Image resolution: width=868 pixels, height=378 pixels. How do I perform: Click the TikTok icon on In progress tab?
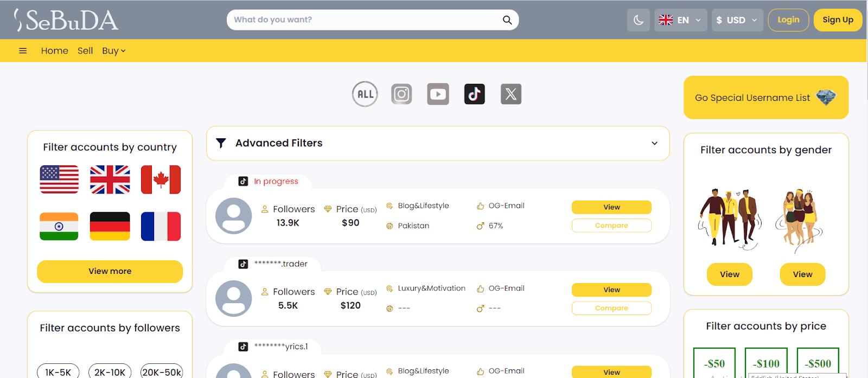coord(243,181)
